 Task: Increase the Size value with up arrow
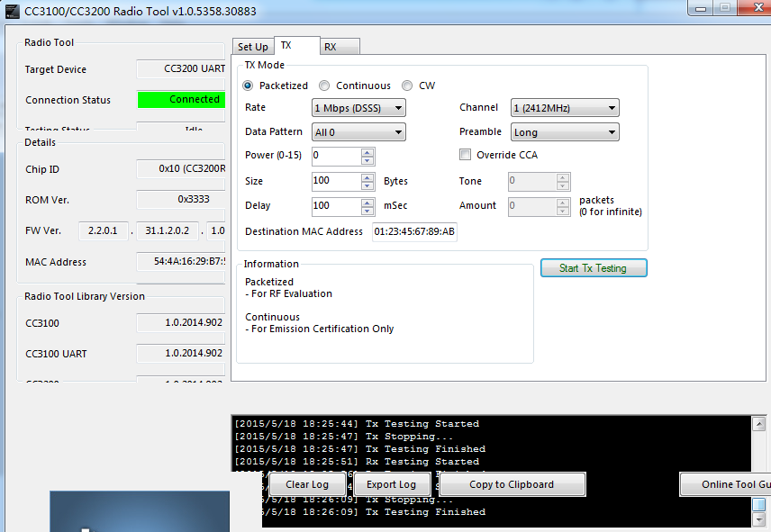[x=367, y=177]
